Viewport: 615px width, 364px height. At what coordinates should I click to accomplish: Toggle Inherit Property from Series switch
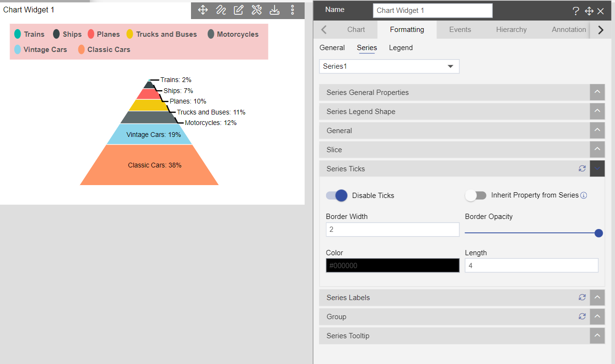click(x=476, y=195)
